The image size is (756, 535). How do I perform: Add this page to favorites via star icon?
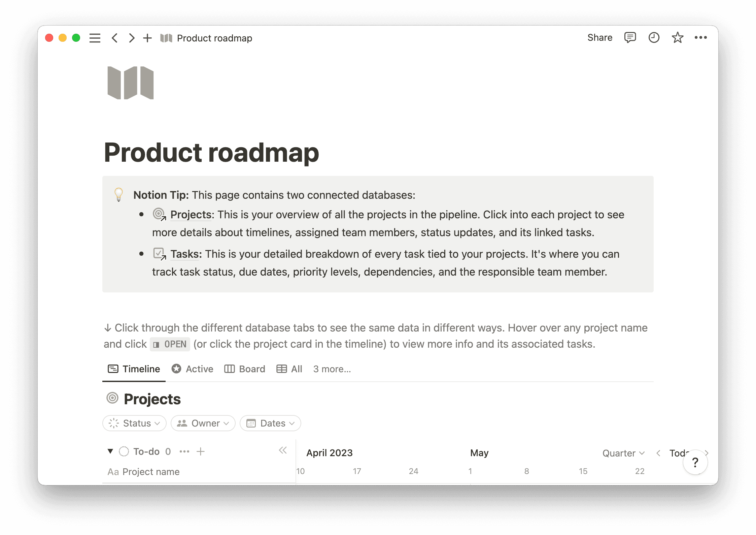[677, 37]
